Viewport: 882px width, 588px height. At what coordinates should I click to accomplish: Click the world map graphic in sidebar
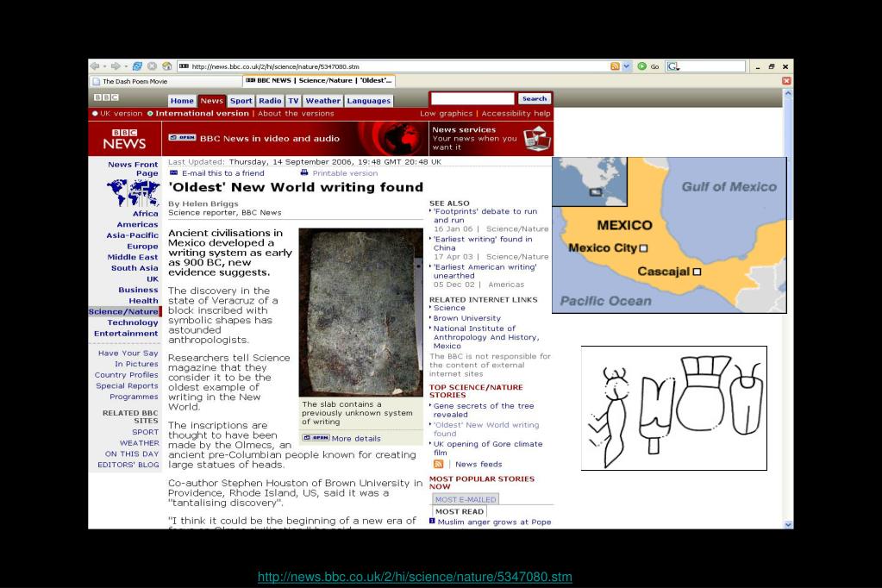click(134, 193)
